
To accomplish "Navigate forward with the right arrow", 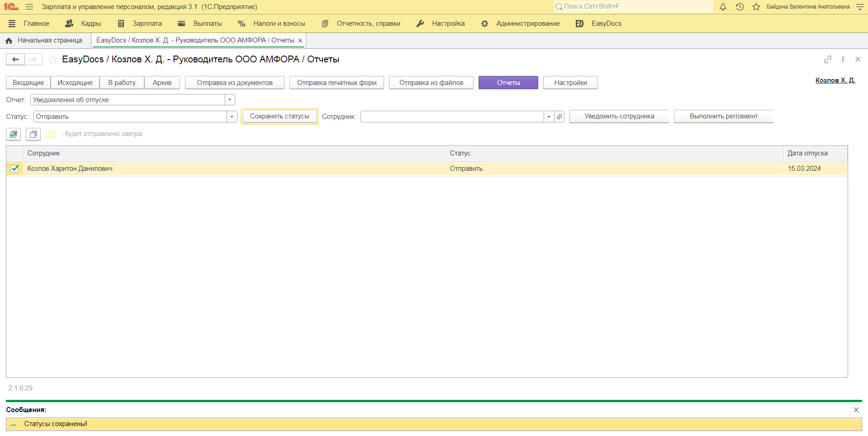I will (33, 59).
